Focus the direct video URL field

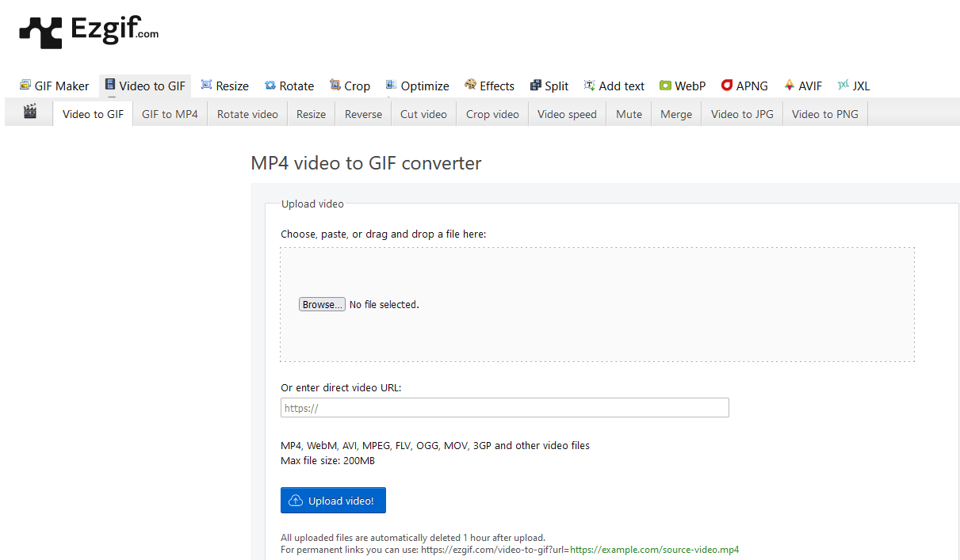pos(504,408)
